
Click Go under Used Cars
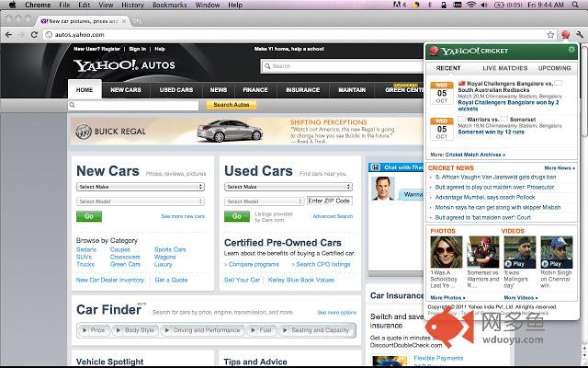[237, 216]
